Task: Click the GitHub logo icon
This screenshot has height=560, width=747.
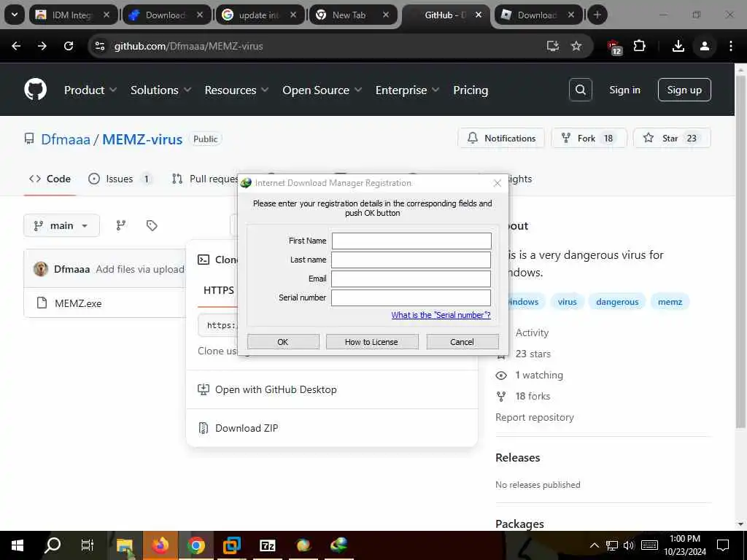Action: (x=36, y=90)
